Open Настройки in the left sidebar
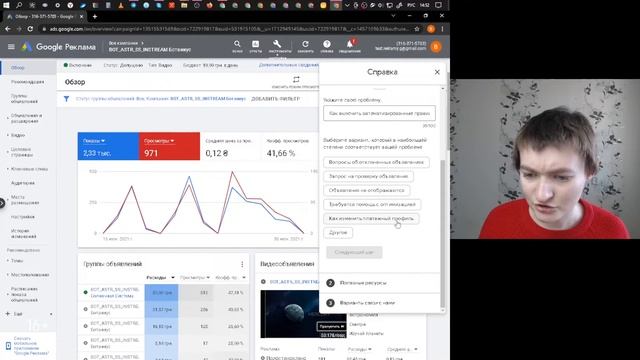This screenshot has width=640, height=360. [23, 217]
